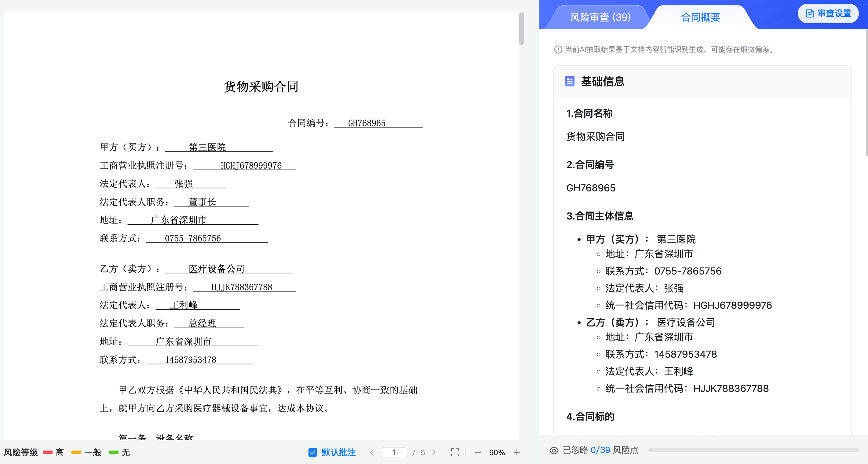This screenshot has height=464, width=868.
Task: Go to the previous page arrow
Action: click(x=372, y=452)
